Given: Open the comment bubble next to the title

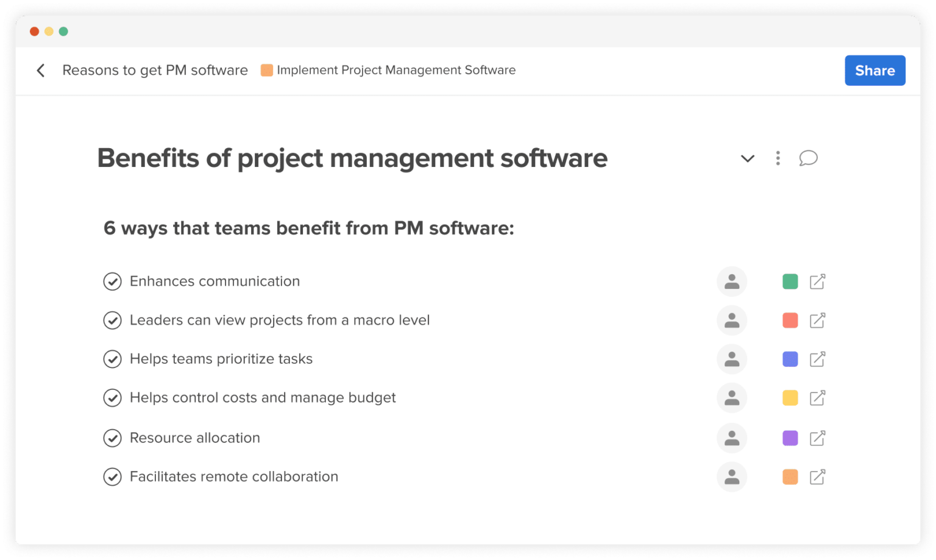Looking at the screenshot, I should click(x=809, y=158).
